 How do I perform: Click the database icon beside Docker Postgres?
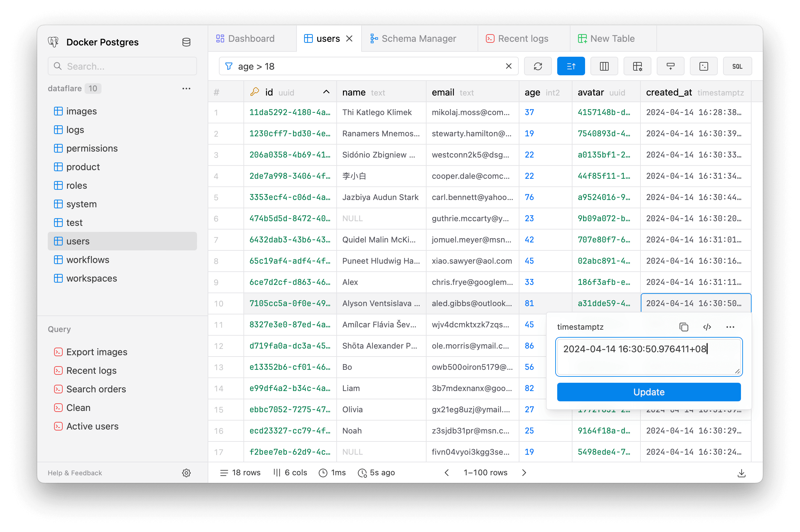tap(186, 42)
